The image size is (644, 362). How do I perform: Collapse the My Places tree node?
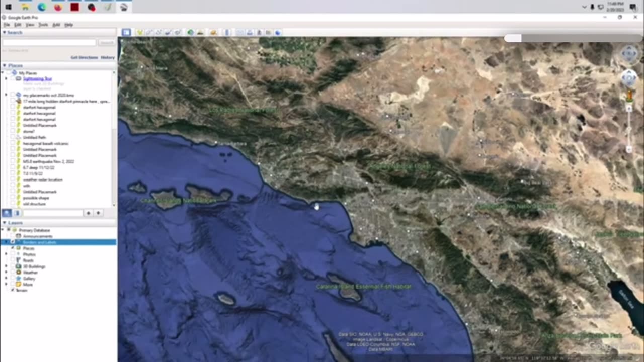4,73
